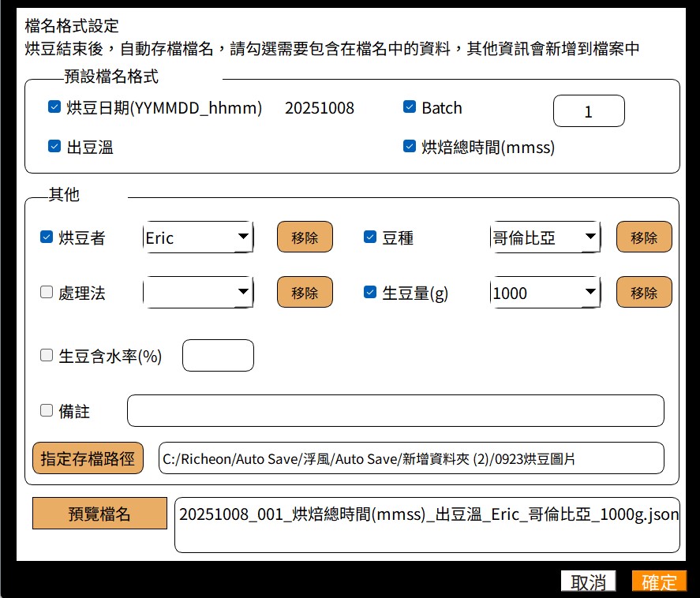Viewport: 700px width, 598px height.
Task: Click the 預覽檔名 button
Action: coord(99,514)
